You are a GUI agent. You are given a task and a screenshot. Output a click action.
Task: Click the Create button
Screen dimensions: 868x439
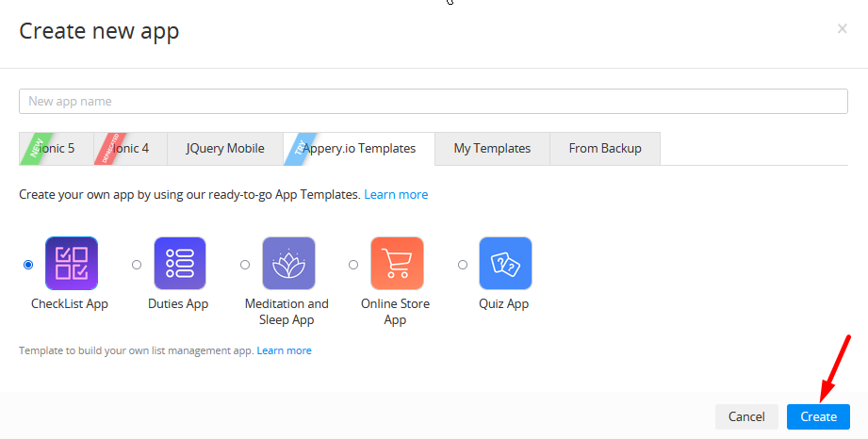tap(818, 416)
